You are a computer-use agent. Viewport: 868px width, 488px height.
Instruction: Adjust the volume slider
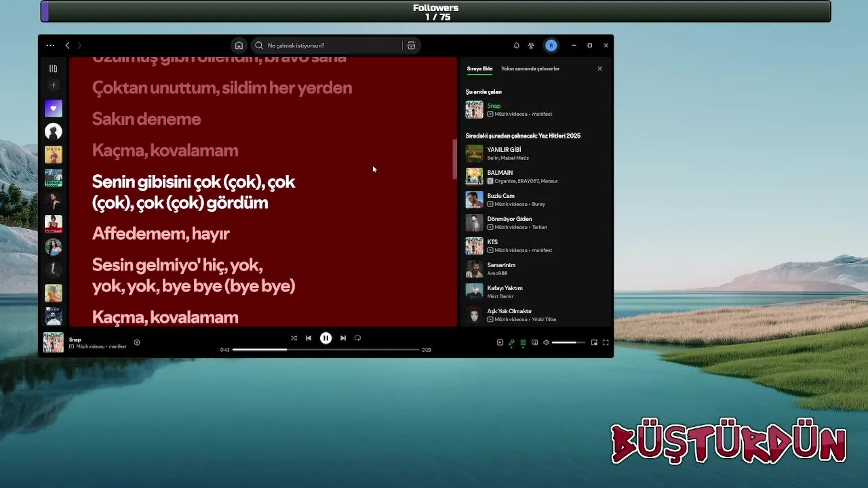(x=568, y=342)
